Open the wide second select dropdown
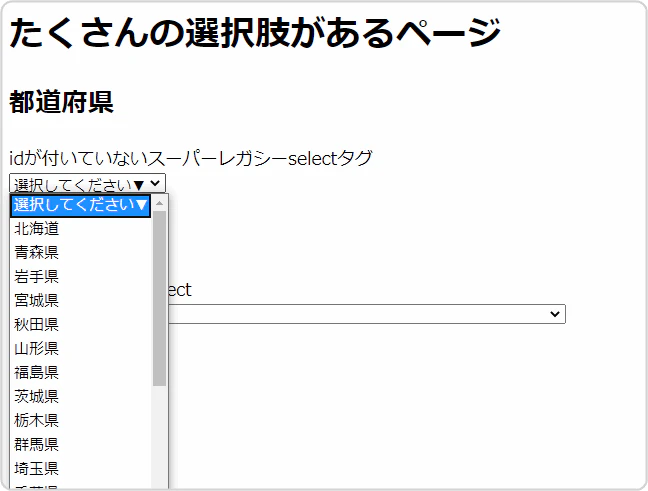 [366, 314]
